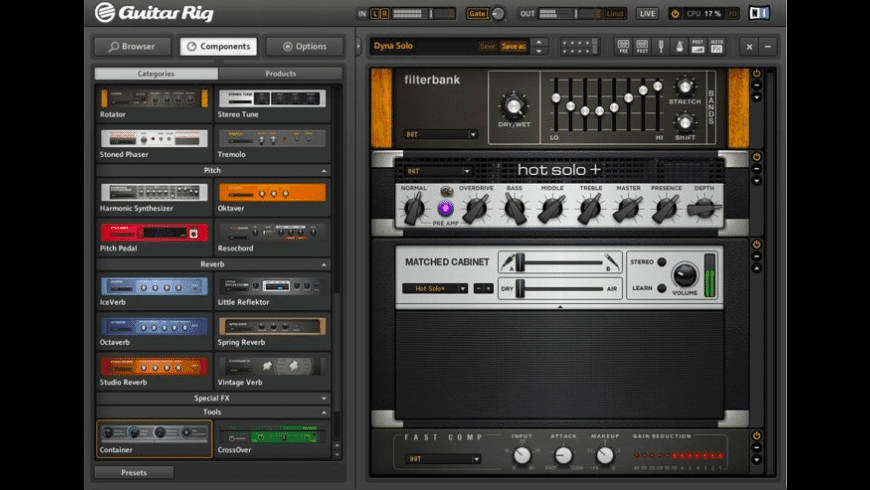Select the Oktaver effect thumbnail

point(272,192)
